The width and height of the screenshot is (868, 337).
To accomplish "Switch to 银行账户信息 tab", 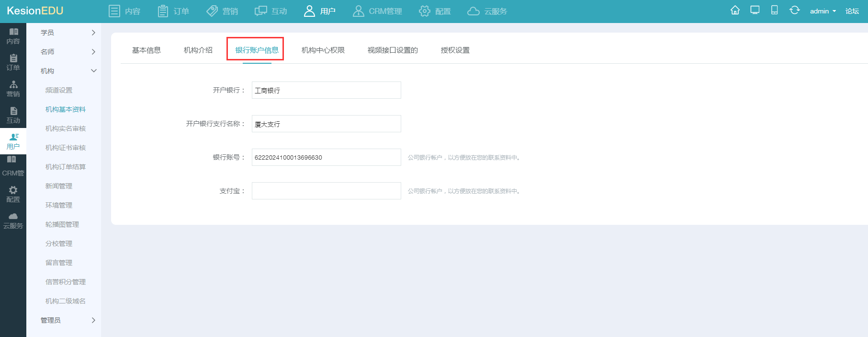I will click(257, 50).
